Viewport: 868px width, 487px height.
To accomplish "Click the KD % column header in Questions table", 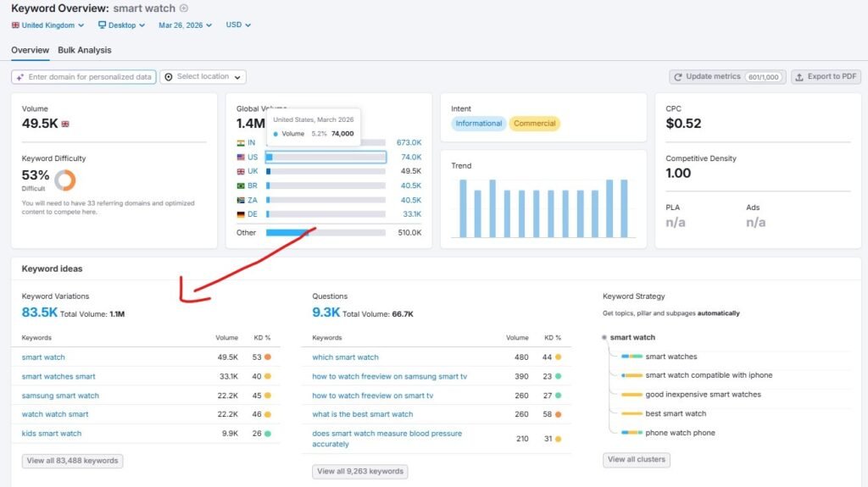I will point(553,338).
